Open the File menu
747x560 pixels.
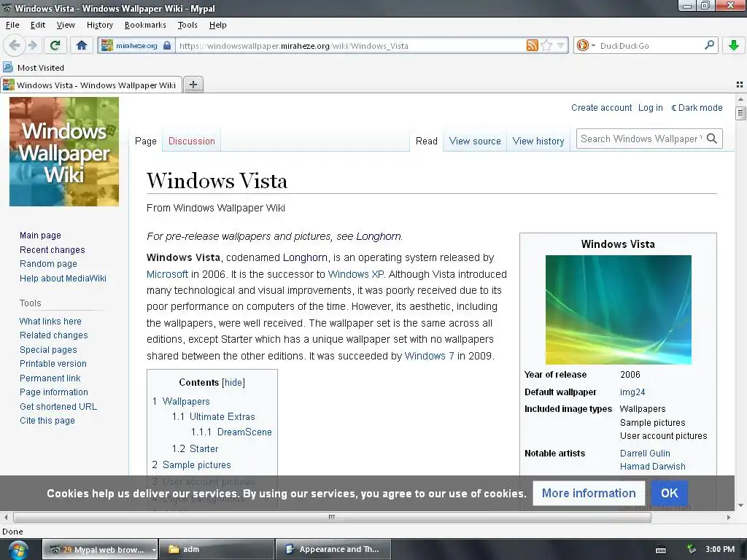(x=12, y=25)
